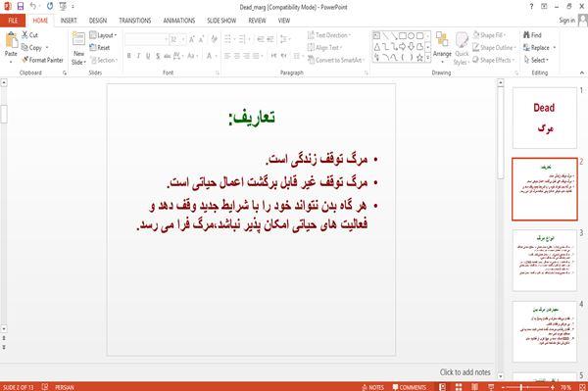Switch to the TRANSITIONS tab
588x391 pixels.
(135, 21)
